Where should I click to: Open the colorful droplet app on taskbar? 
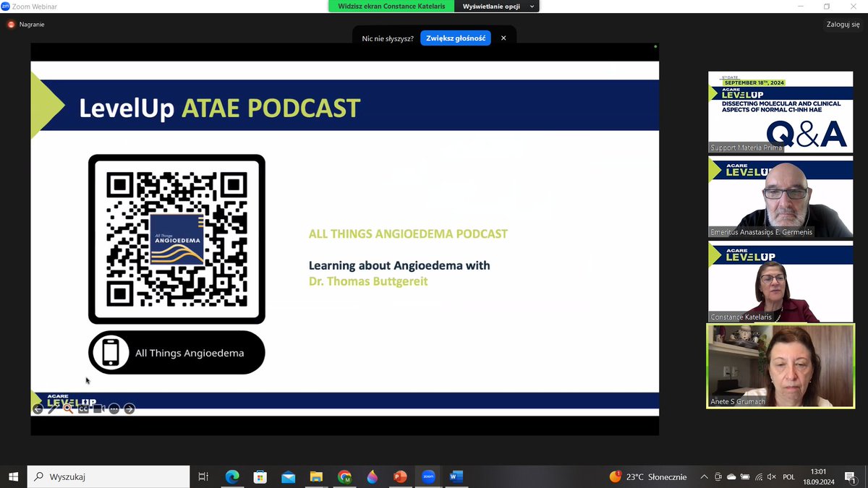(372, 476)
